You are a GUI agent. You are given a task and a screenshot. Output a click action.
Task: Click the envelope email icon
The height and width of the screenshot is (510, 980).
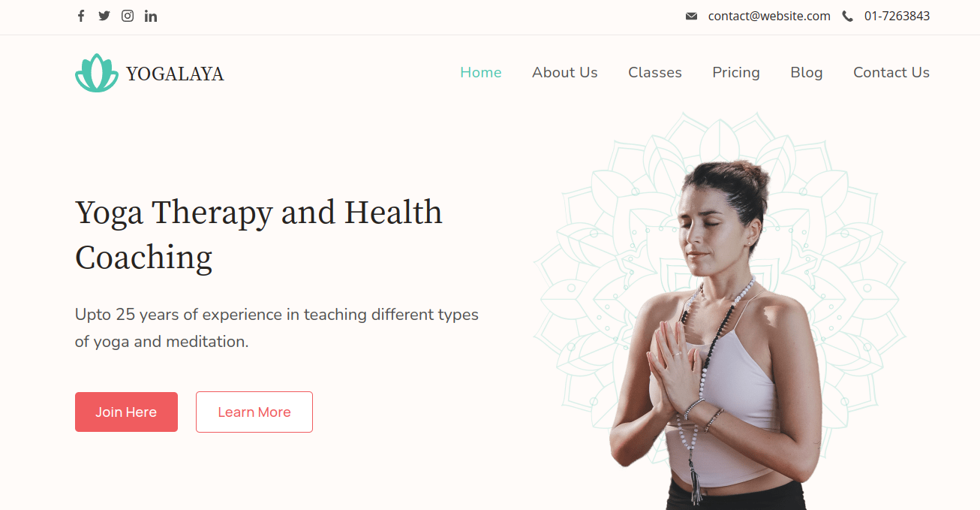point(691,16)
